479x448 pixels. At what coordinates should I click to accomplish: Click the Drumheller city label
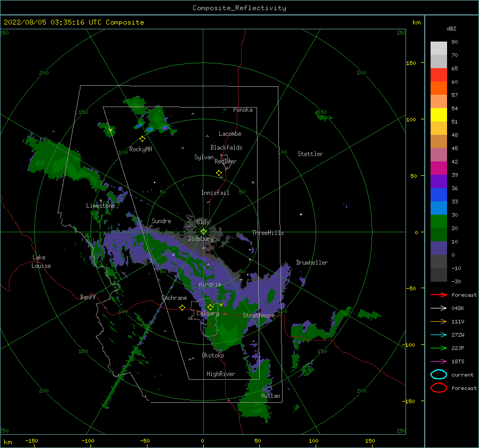[312, 263]
